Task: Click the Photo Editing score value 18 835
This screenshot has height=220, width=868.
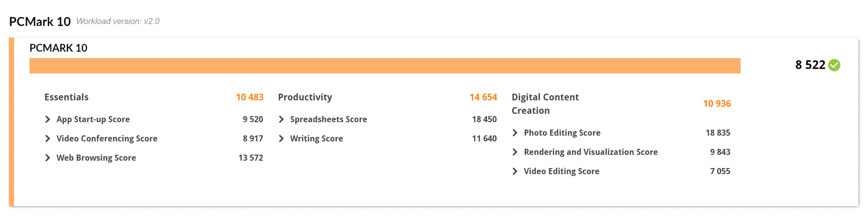Action: coord(718,133)
